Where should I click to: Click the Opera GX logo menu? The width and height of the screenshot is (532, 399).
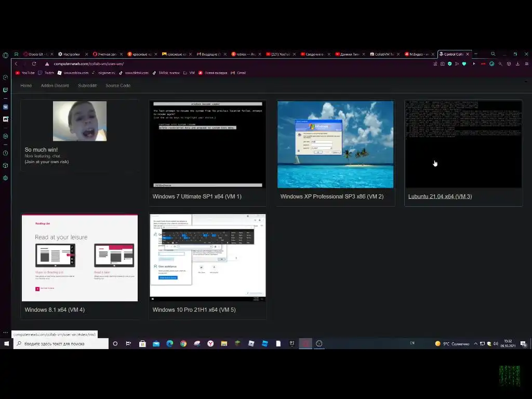[5, 55]
